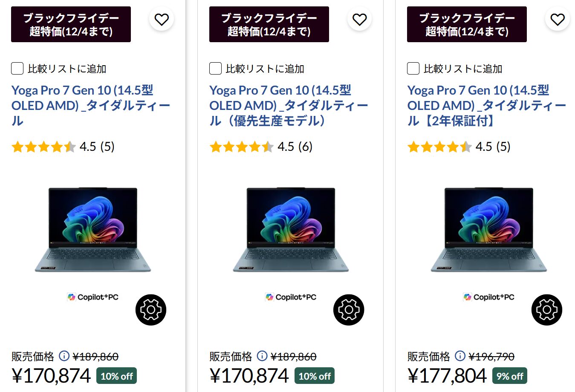
Task: Open the 4.5 (6) star rating reviews
Action: click(261, 147)
